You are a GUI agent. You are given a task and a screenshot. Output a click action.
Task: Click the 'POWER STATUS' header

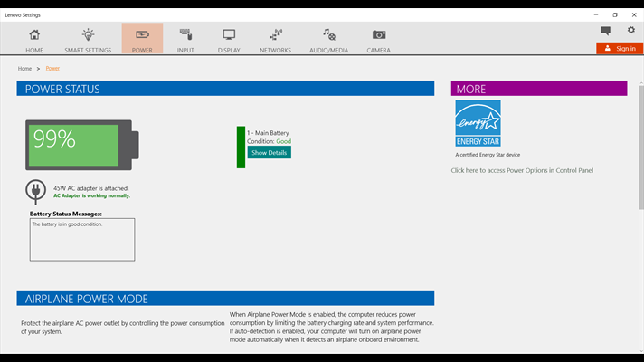coord(225,89)
